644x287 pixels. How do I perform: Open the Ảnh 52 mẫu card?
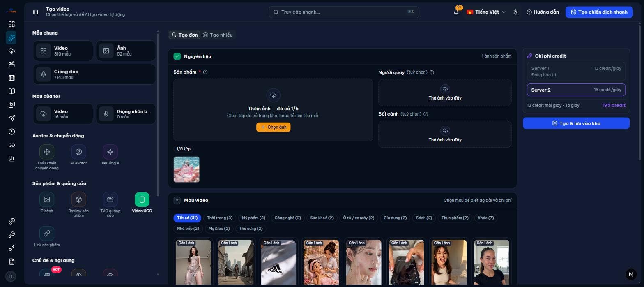pyautogui.click(x=126, y=51)
